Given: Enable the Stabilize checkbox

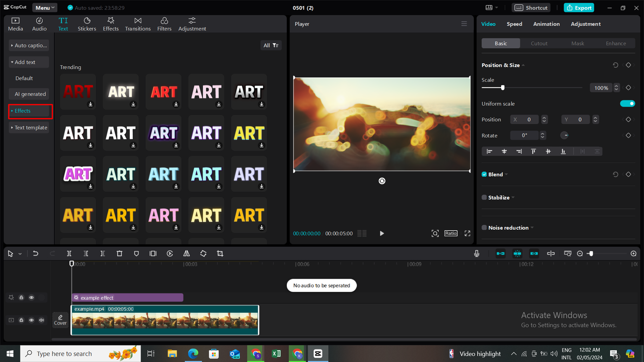Looking at the screenshot, I should (x=484, y=198).
